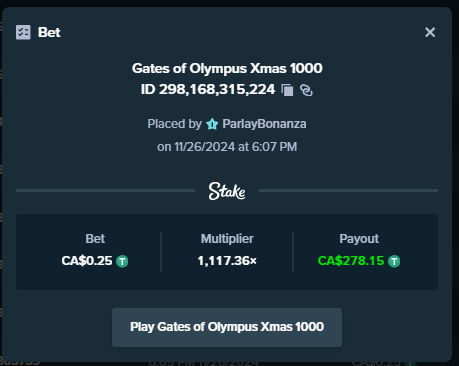
Task: Click the Stake logo
Action: pyautogui.click(x=227, y=191)
